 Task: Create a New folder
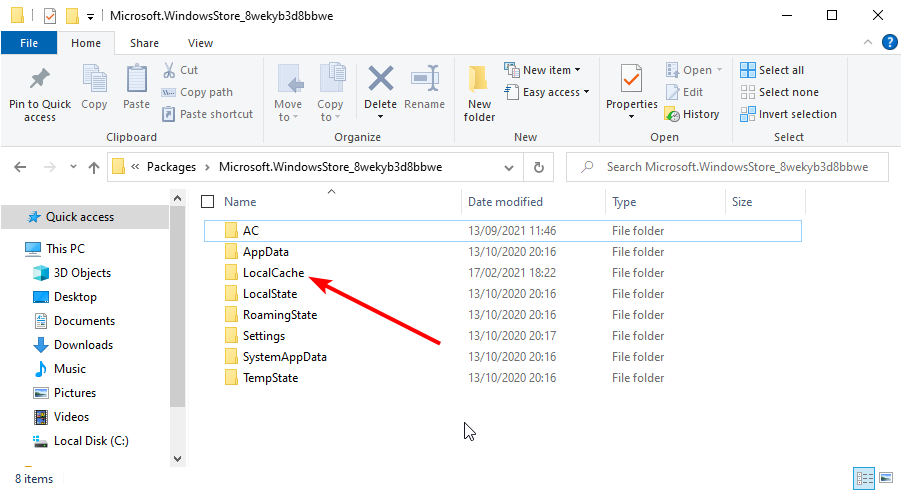pos(479,93)
